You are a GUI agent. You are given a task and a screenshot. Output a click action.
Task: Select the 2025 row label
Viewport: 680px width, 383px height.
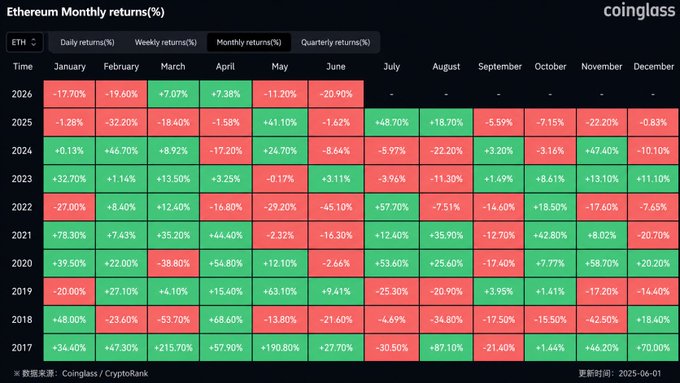pyautogui.click(x=22, y=122)
